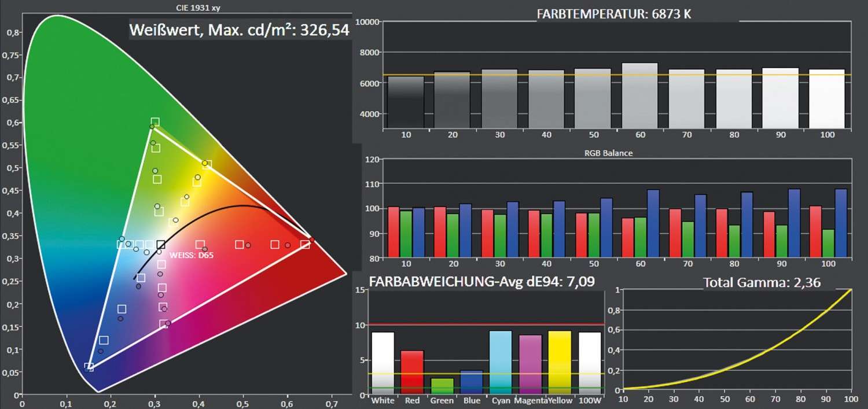Click the red RGB Balance bar at 10
868x409 pixels.
click(x=393, y=232)
